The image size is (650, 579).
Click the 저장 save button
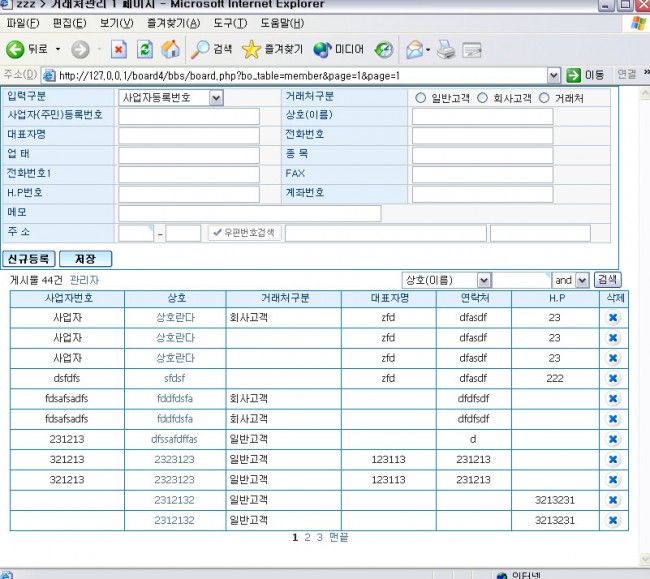point(85,259)
